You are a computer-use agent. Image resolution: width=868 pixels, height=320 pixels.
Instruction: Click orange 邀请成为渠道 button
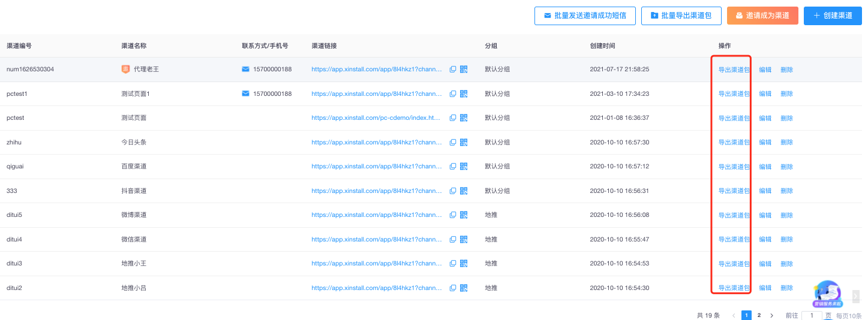click(x=762, y=16)
